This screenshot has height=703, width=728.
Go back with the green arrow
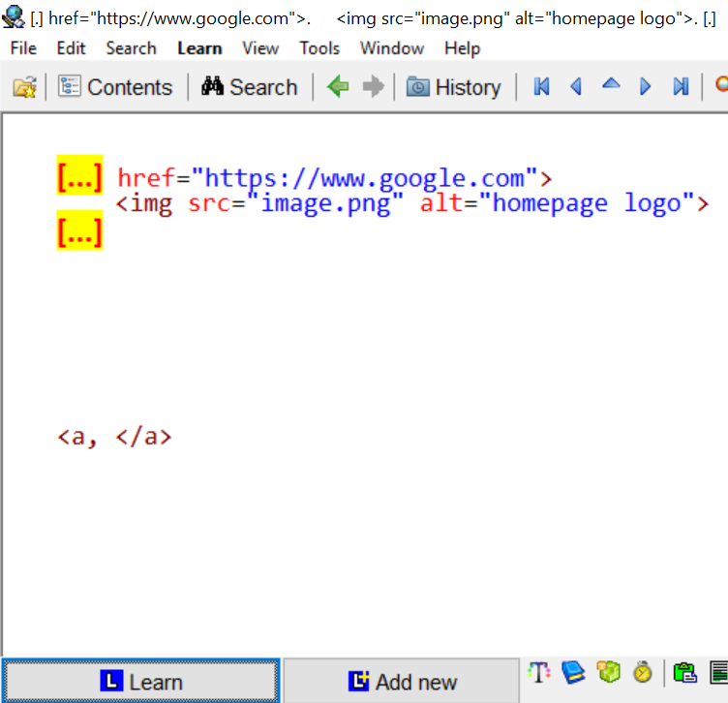[x=338, y=86]
